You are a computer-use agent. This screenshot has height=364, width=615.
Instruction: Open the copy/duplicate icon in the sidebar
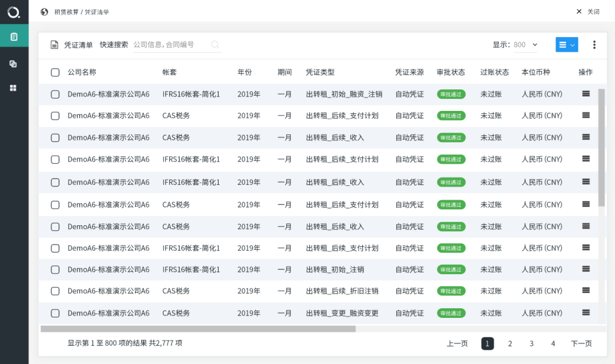click(x=14, y=64)
